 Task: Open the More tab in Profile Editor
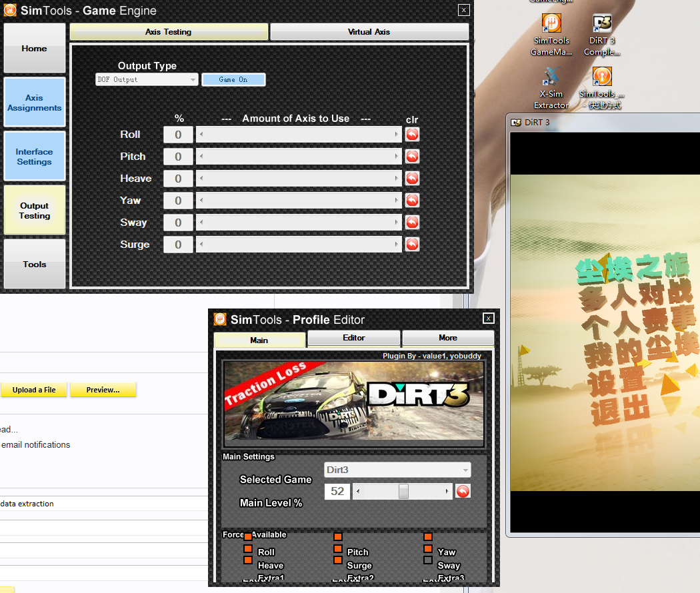click(x=448, y=338)
